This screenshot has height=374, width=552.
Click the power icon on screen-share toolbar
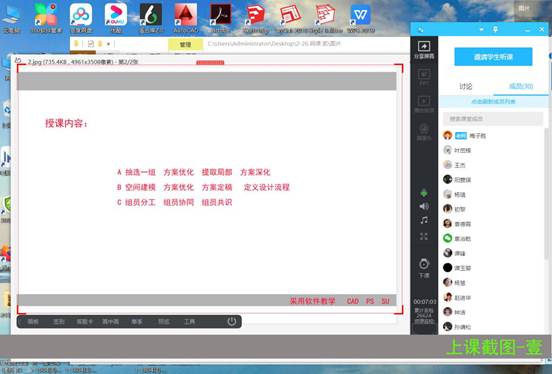[x=232, y=321]
